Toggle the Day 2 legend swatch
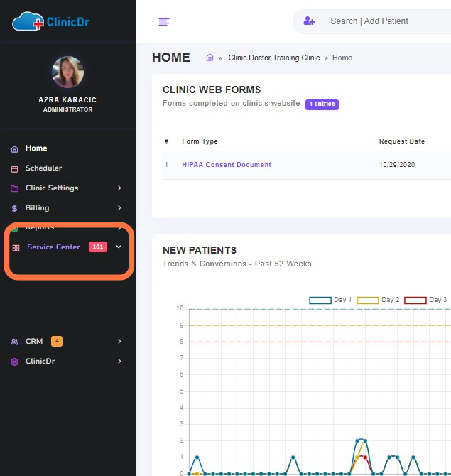Image resolution: width=451 pixels, height=476 pixels. [x=368, y=301]
